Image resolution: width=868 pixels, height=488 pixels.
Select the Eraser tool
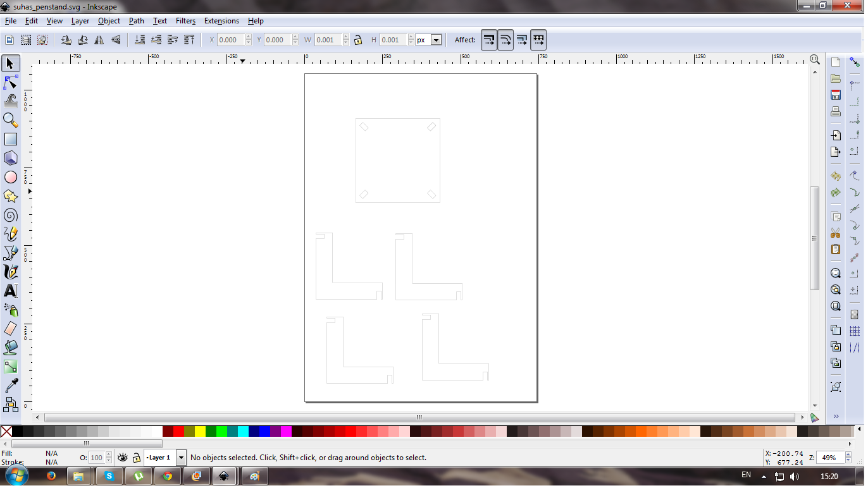(10, 329)
